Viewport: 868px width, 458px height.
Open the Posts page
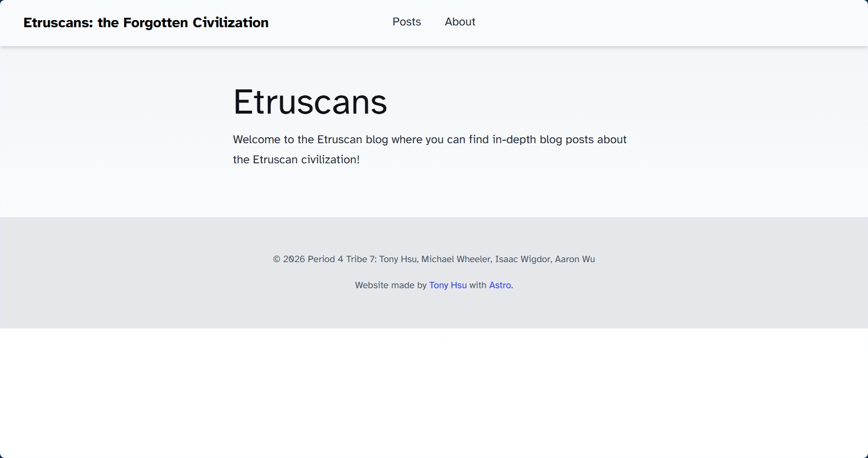(406, 22)
